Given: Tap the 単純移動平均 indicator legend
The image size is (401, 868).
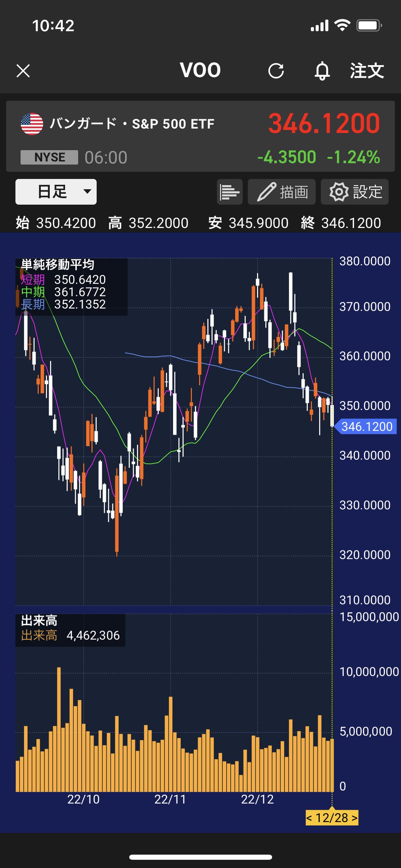Looking at the screenshot, I should click(58, 265).
